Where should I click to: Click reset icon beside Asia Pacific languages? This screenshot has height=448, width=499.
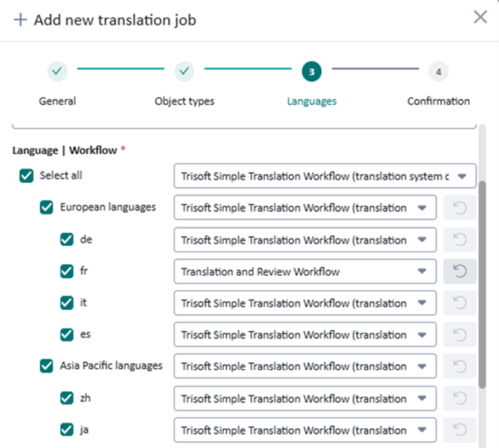coord(460,366)
